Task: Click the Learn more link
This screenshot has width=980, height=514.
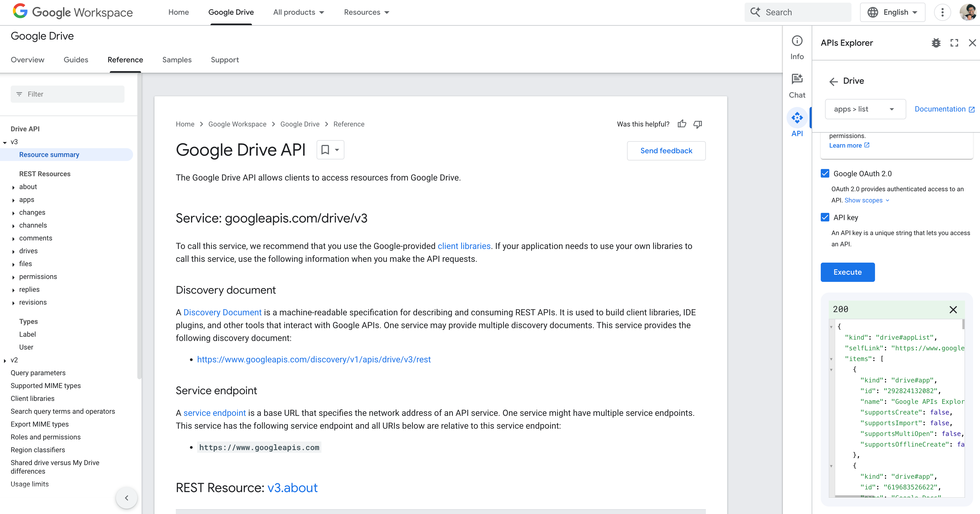Action: click(849, 145)
